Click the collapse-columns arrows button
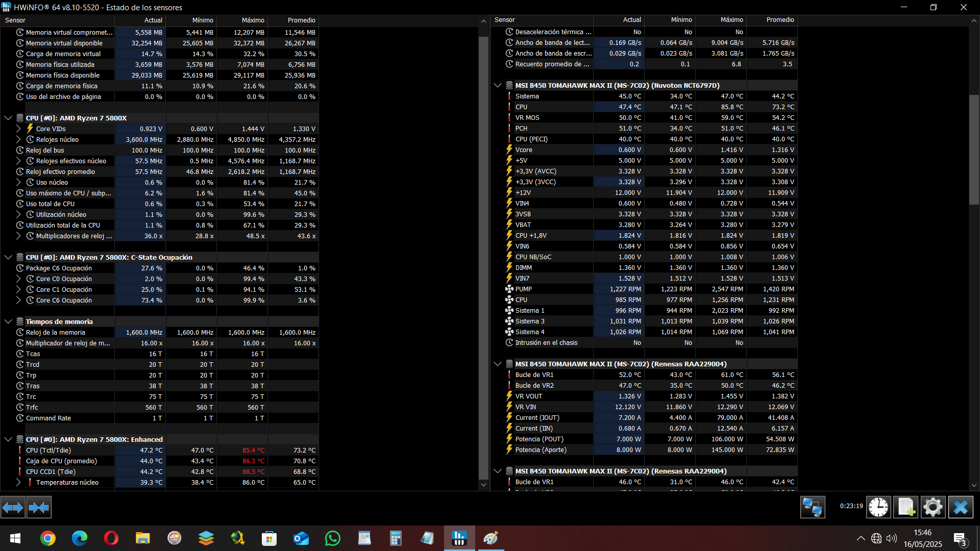Screen dimensions: 980x551 [x=39, y=507]
